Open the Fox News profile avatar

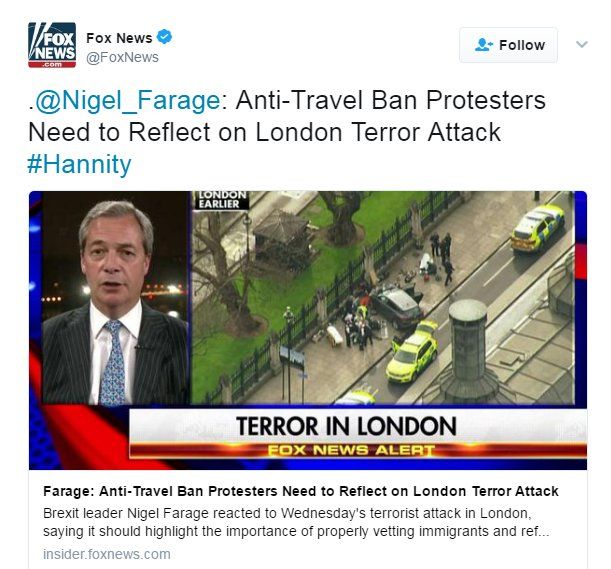click(x=52, y=45)
